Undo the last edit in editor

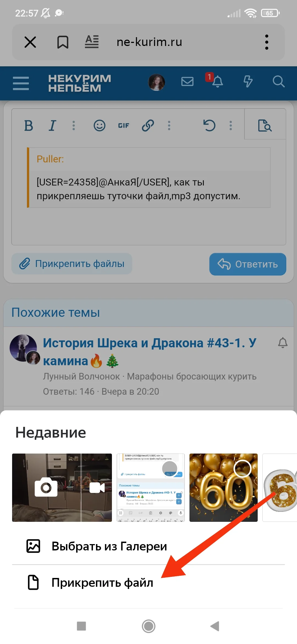pos(209,126)
